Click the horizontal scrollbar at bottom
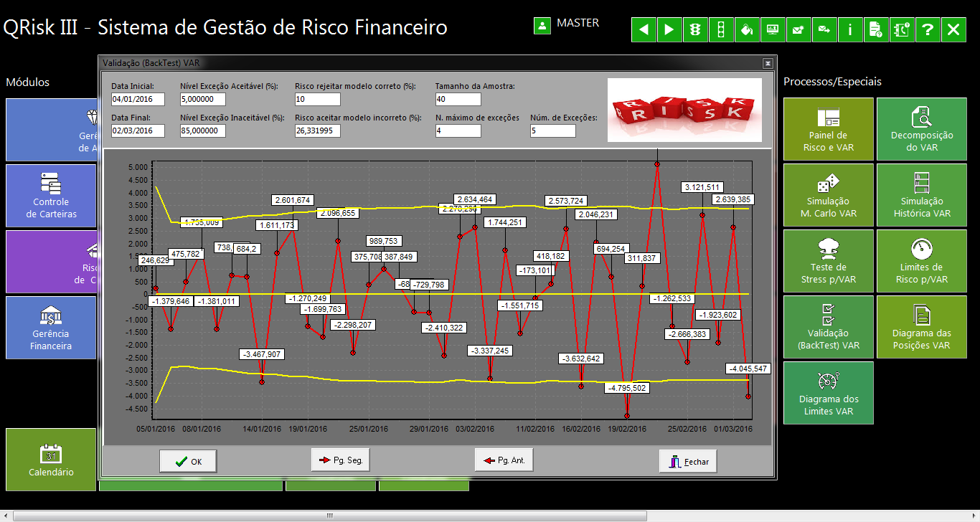Viewport: 980px width, 522px height. [x=330, y=516]
